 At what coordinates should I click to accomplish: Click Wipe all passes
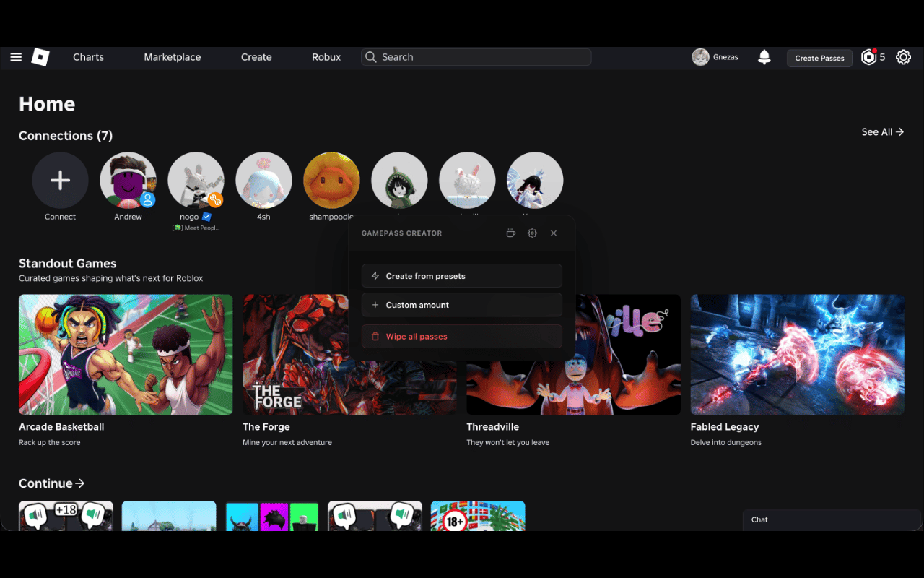coord(462,337)
